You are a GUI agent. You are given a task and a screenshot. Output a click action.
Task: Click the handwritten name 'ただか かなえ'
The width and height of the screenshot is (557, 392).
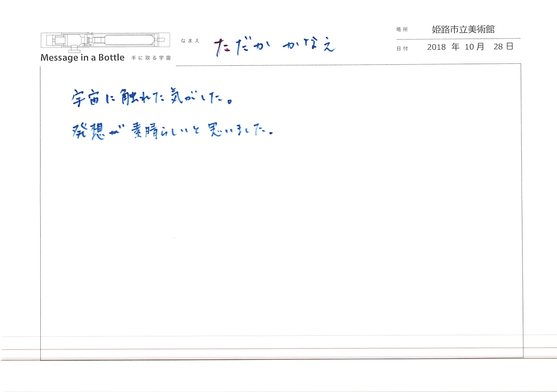[x=275, y=46]
